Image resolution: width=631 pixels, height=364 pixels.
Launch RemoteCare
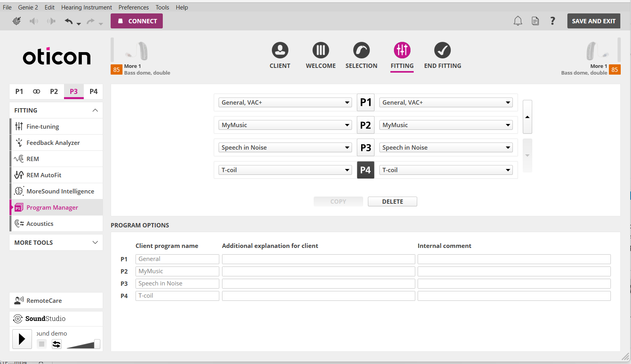coord(56,300)
